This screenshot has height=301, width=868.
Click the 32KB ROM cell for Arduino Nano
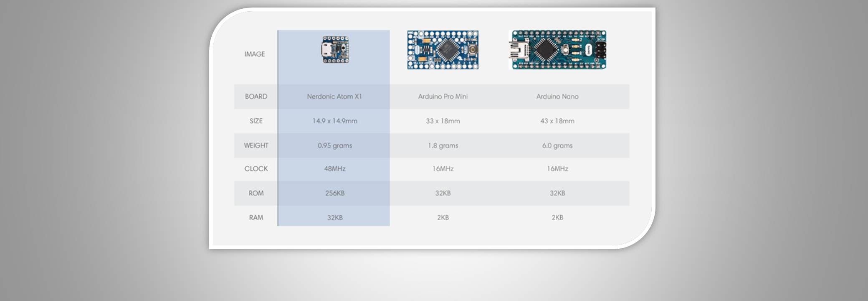click(x=557, y=193)
